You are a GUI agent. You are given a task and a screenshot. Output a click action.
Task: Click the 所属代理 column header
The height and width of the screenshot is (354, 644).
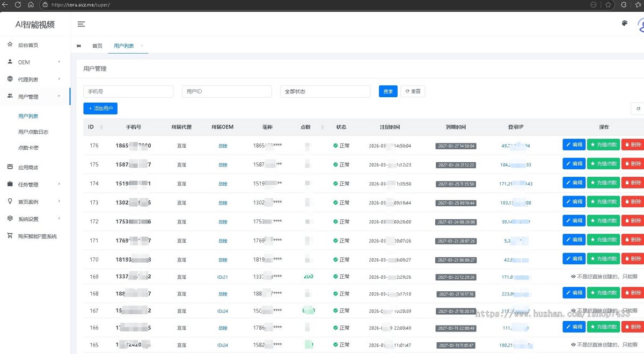(x=181, y=127)
